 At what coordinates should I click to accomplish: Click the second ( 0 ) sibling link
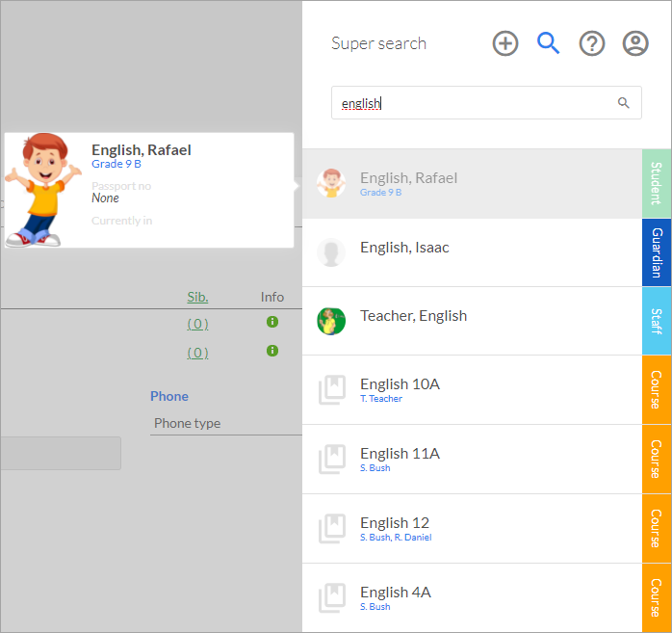197,353
